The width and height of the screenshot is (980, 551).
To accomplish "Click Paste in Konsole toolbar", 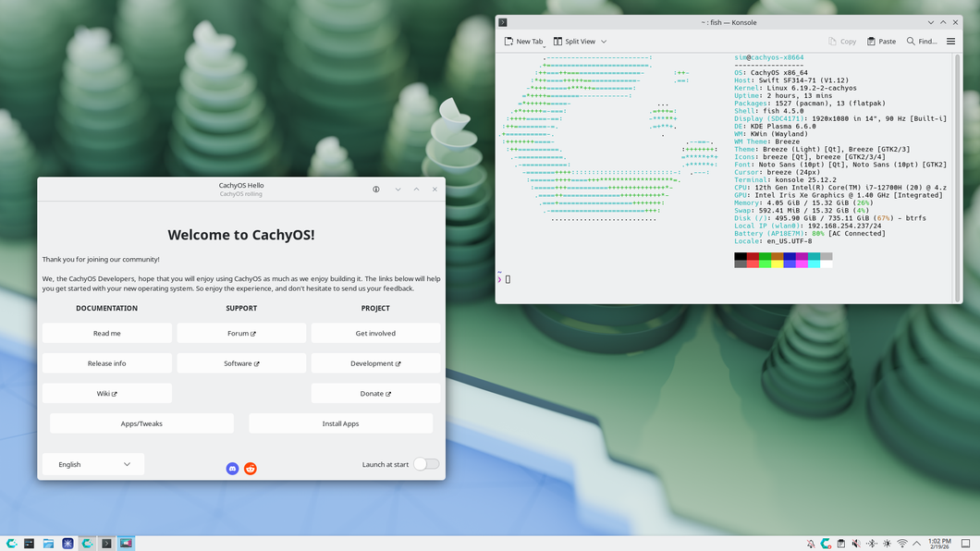I will click(x=881, y=42).
